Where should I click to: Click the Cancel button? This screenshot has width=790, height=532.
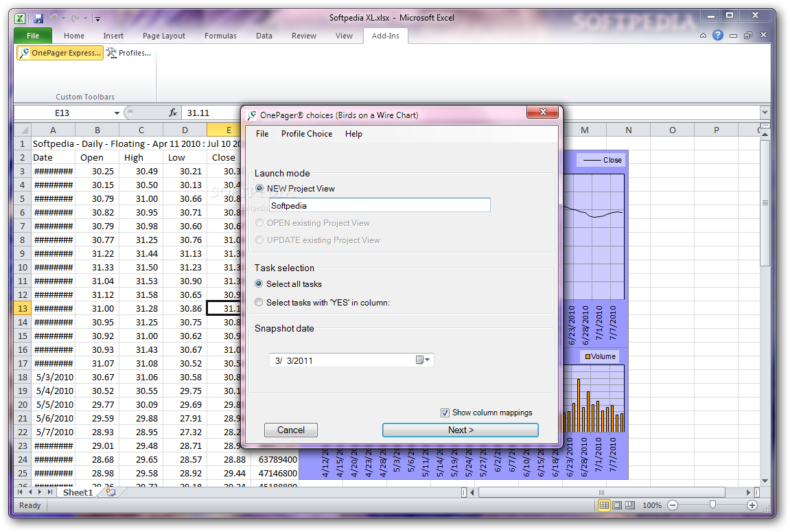click(x=291, y=430)
